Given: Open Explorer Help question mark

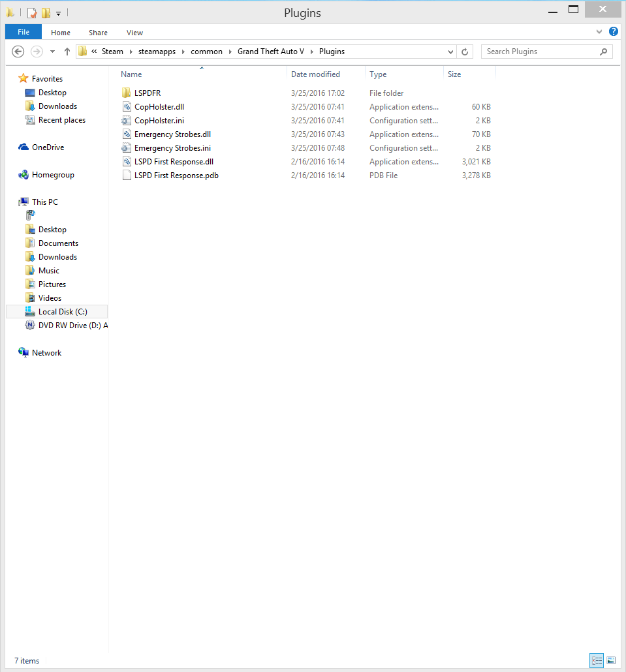Looking at the screenshot, I should [614, 31].
